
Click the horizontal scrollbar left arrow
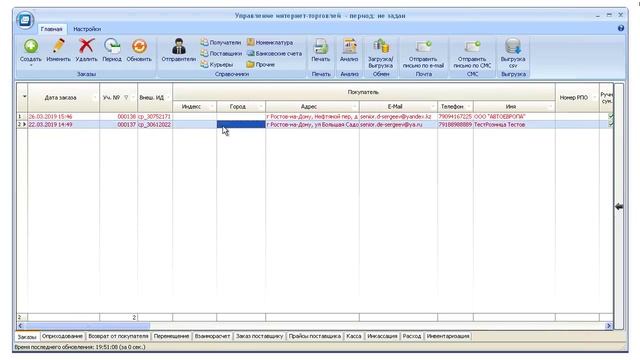click(x=20, y=326)
